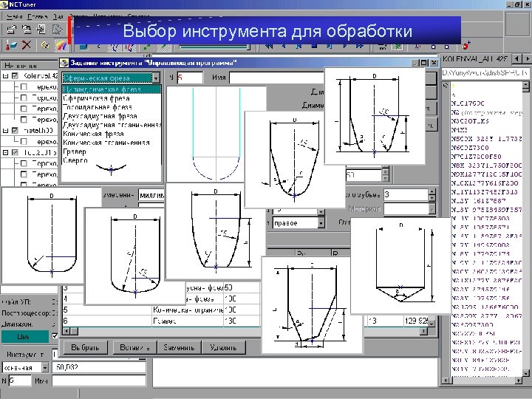Tick first child checkbox under third root node

click(24, 163)
